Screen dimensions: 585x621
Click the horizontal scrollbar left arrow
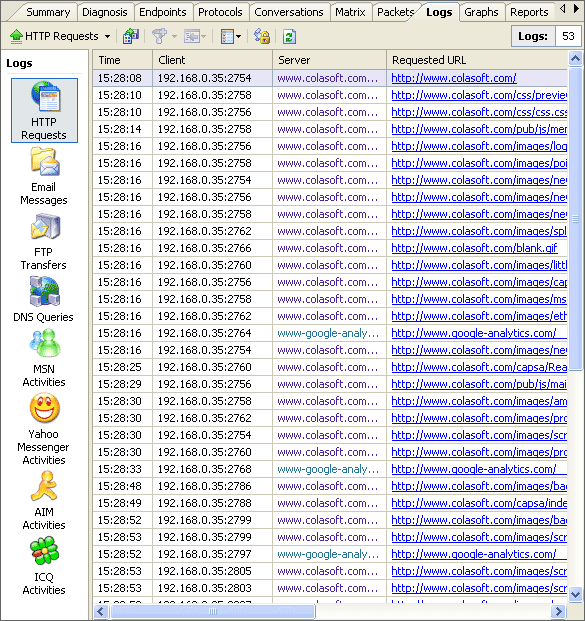(x=101, y=611)
